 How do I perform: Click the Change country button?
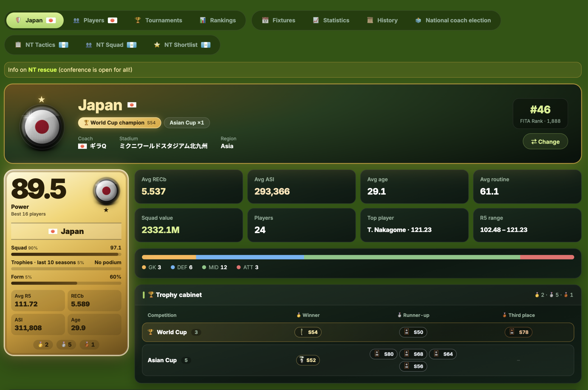545,142
